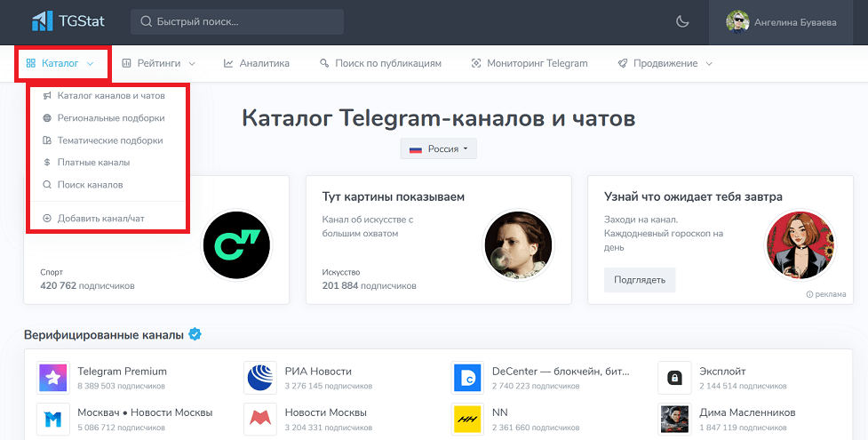
Task: Click the Эксплойт padlock logo
Action: click(675, 378)
